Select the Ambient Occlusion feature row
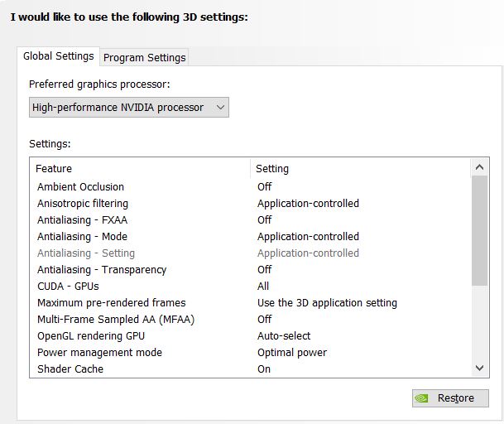Viewport: 504px width, 424px height. (80, 187)
